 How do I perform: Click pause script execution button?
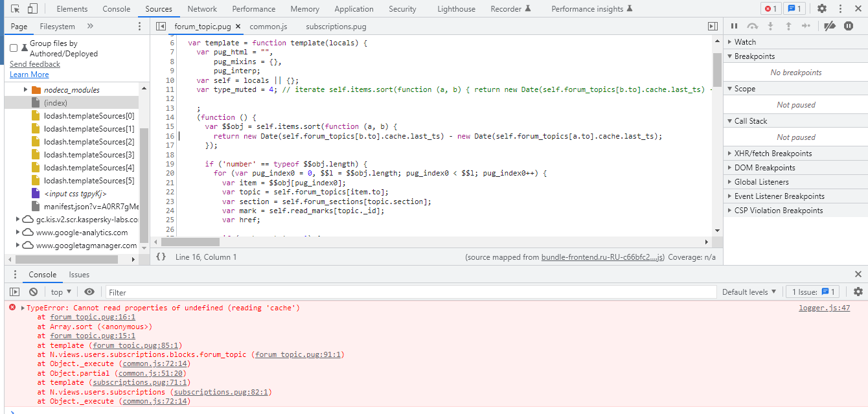point(734,26)
